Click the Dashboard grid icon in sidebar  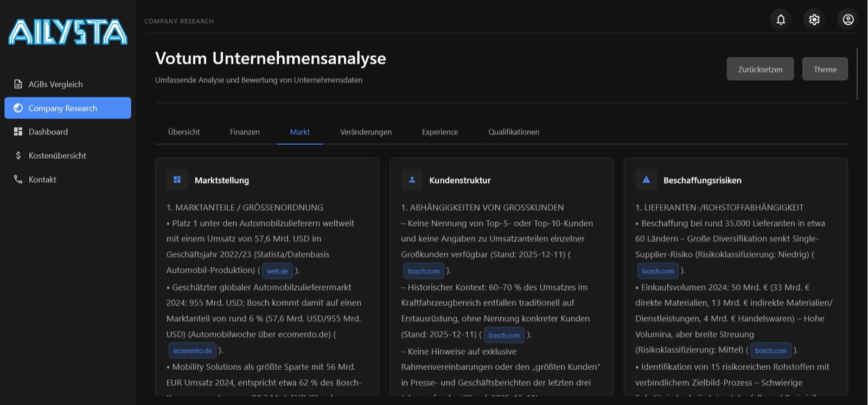(18, 132)
